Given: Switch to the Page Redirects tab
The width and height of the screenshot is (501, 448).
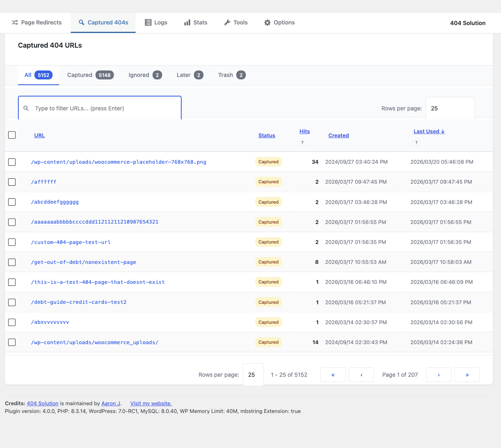Looking at the screenshot, I should coord(37,23).
